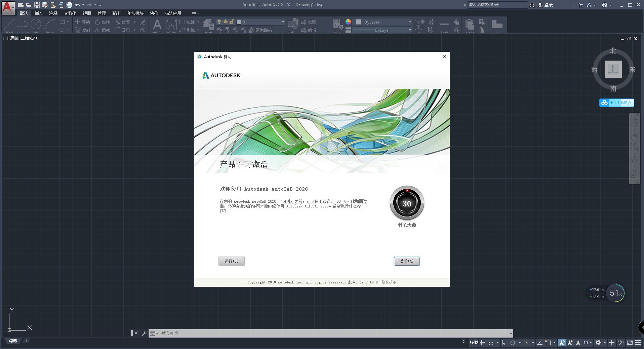
Task: Expand the annotation scale 1:1 dropdown
Action: point(591,343)
